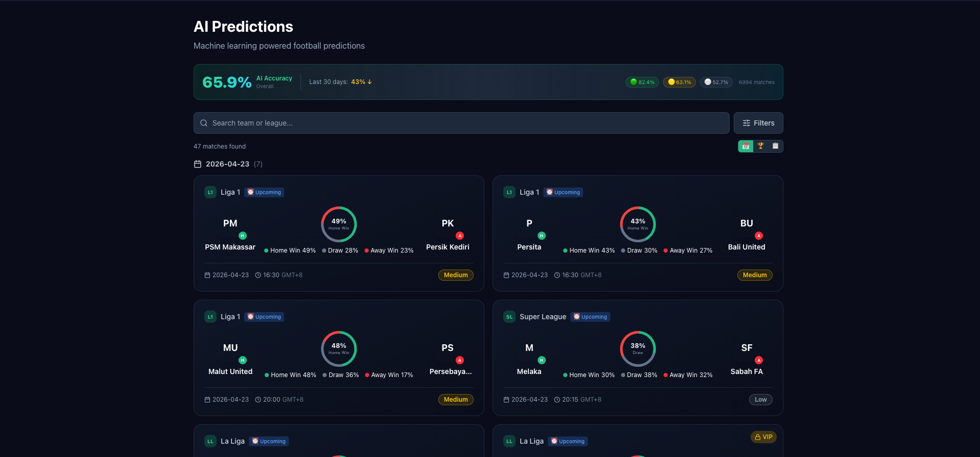Click Away Win 32% legend on Melaka card
Viewport: 980px width, 457px height.
click(688, 375)
